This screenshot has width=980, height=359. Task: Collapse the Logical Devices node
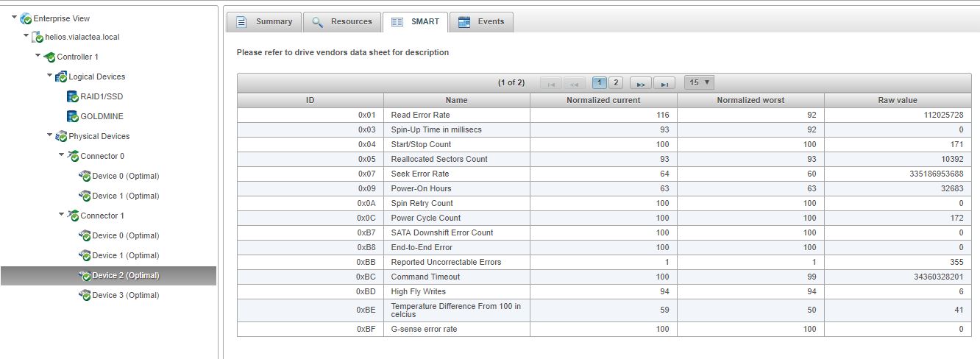click(50, 75)
